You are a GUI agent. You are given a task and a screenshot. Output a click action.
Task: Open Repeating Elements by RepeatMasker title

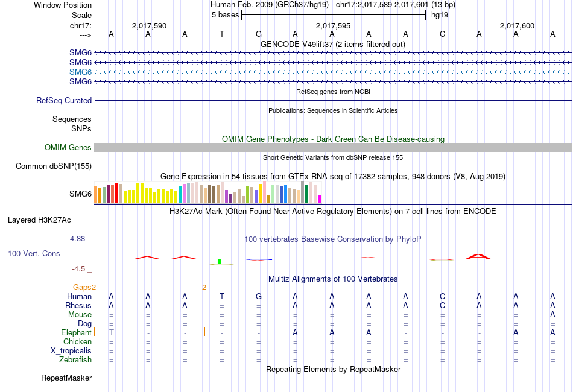click(333, 370)
